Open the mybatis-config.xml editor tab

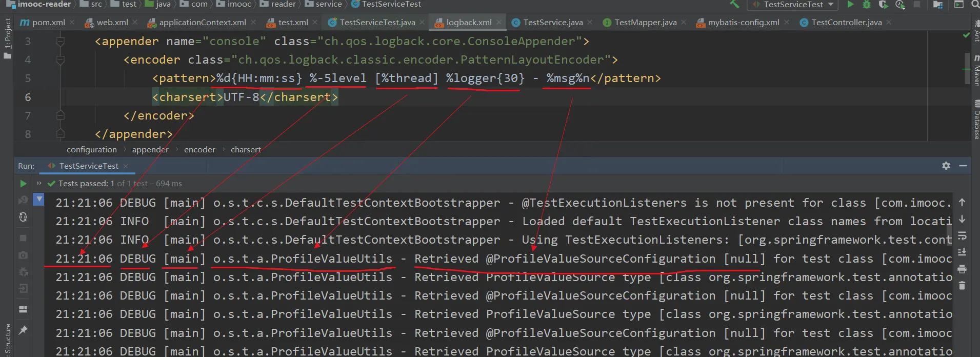coord(743,23)
